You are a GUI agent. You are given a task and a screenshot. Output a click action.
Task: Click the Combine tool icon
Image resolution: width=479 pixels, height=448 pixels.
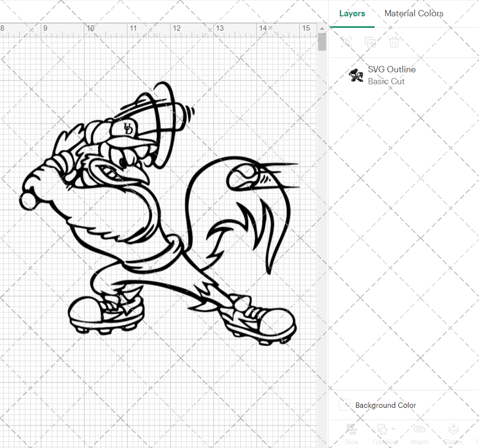(383, 429)
